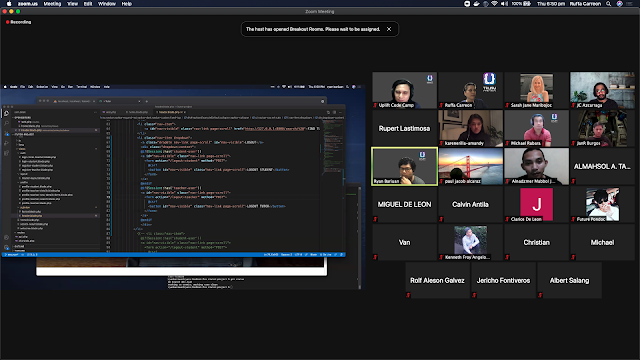Click muted mic icon on JC Azarraga tile
This screenshot has height=360, width=640.
coord(573,105)
